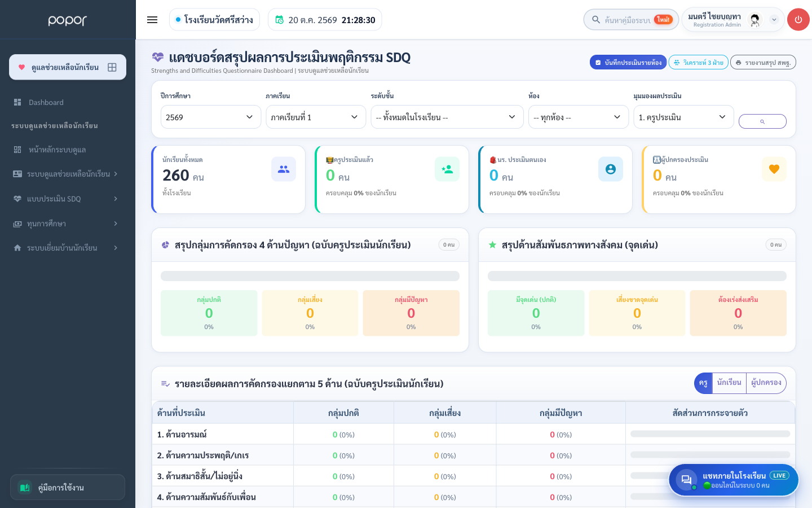This screenshot has height=508, width=812.
Task: Open the ห้อง ทุกห้อง dropdown
Action: 579,117
